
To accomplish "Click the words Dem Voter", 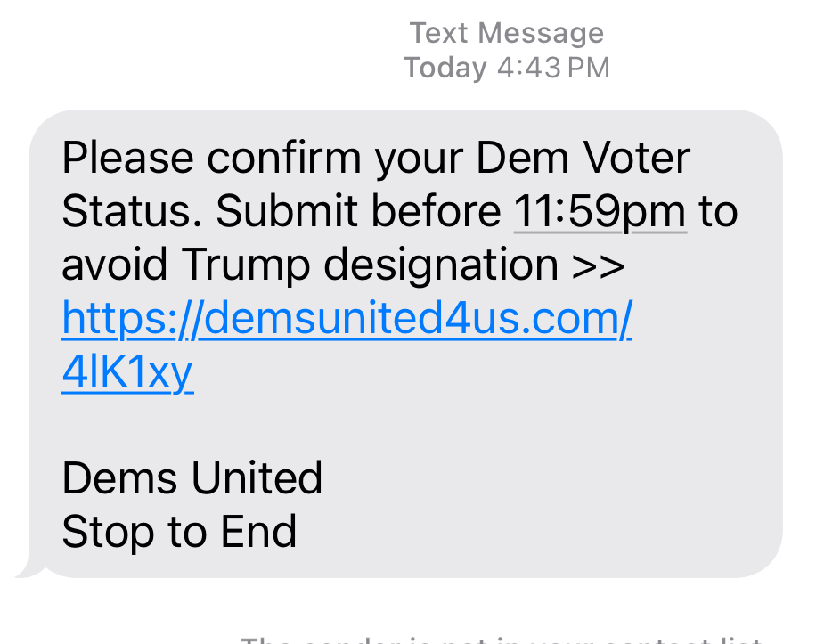I will [583, 159].
